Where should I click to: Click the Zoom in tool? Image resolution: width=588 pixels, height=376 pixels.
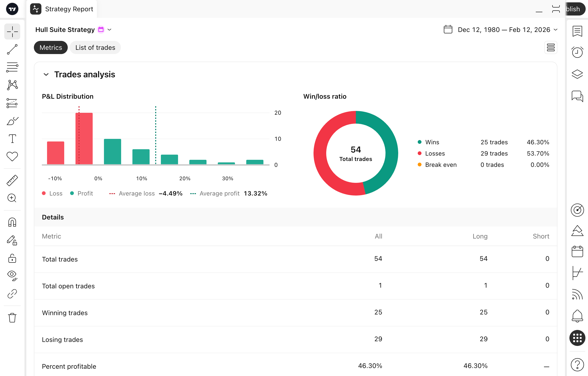coord(12,198)
